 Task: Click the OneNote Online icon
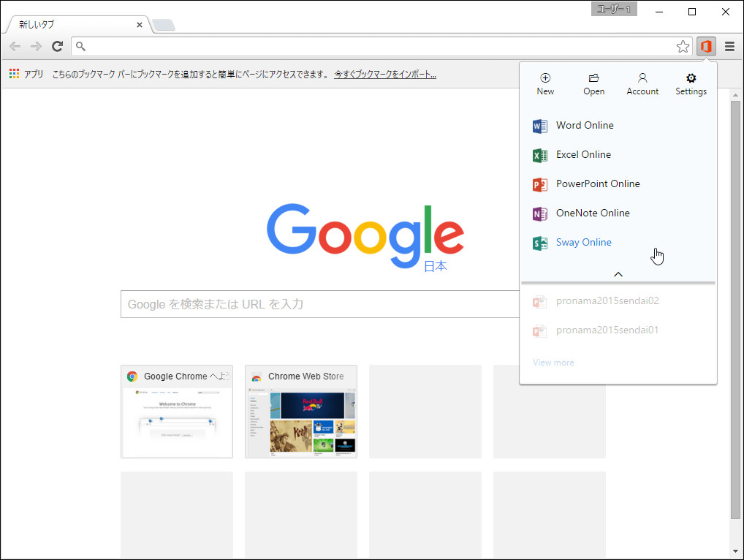pos(540,214)
